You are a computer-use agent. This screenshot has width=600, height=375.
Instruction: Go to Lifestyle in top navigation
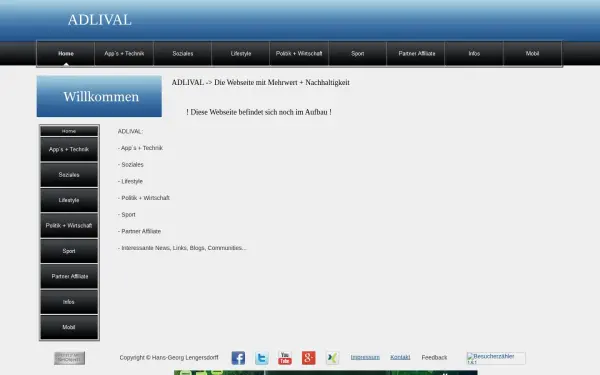click(241, 54)
